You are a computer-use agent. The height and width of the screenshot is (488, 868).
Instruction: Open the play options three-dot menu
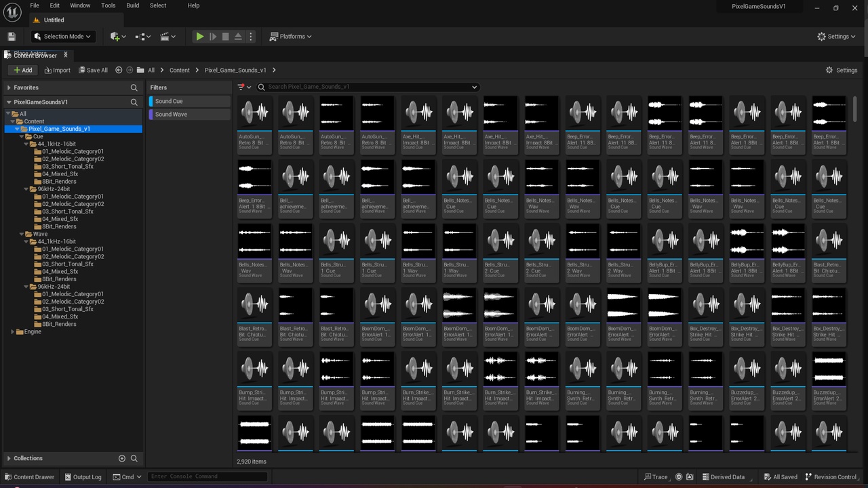coord(251,37)
